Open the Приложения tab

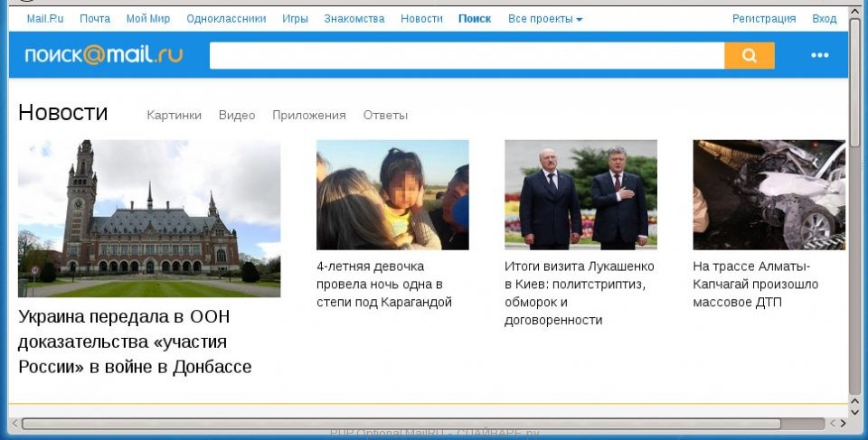tap(309, 116)
